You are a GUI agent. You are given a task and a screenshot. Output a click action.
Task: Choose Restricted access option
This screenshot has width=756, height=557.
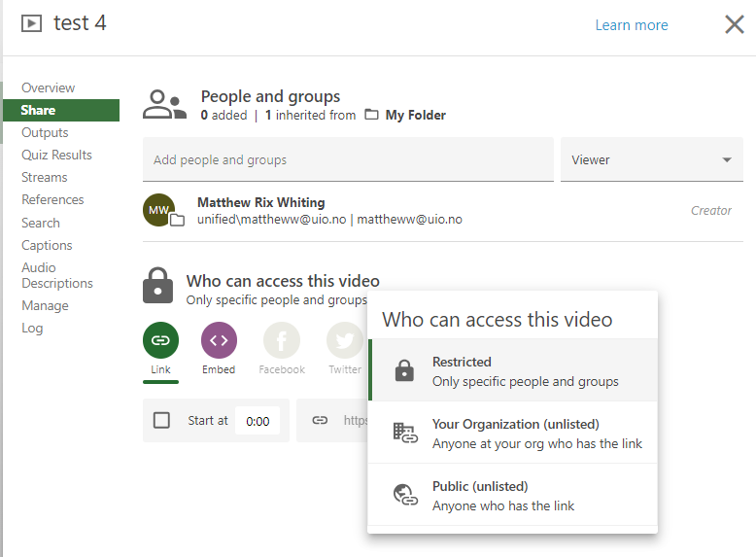(512, 370)
